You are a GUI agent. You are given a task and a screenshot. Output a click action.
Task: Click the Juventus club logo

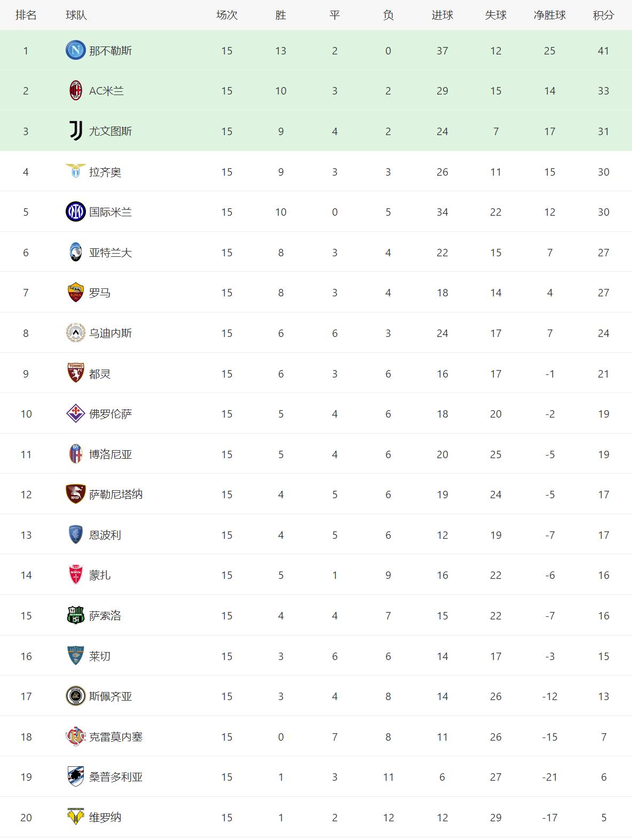point(76,131)
